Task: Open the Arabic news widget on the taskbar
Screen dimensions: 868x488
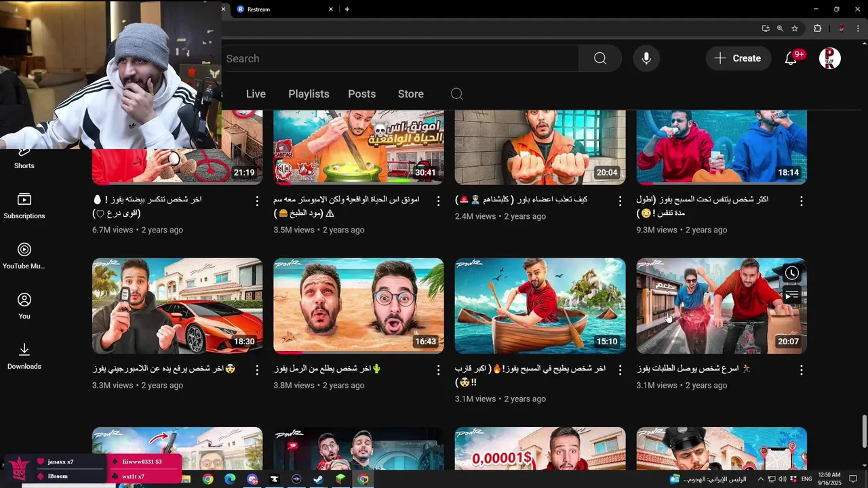Action: coord(709,479)
